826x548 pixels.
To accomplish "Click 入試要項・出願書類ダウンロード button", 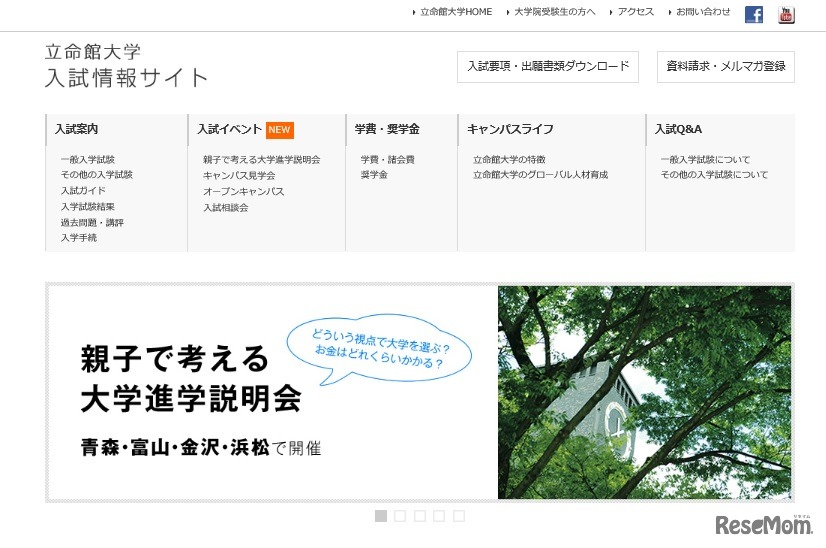I will point(548,67).
